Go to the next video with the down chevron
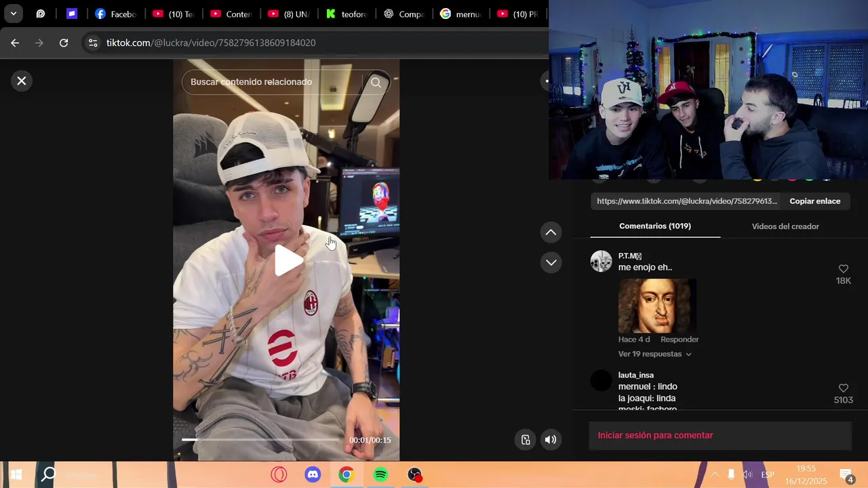This screenshot has height=488, width=868. pyautogui.click(x=551, y=262)
